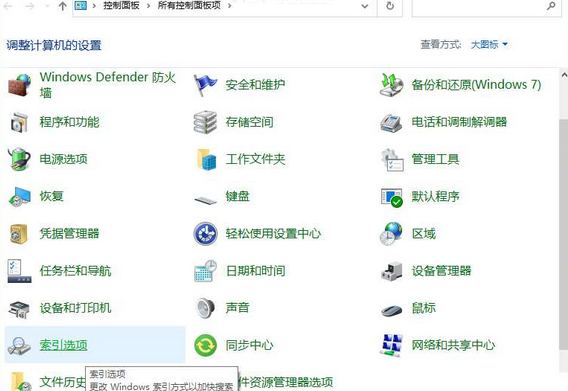Open the 存储空间 drive stack icon

coord(205,122)
